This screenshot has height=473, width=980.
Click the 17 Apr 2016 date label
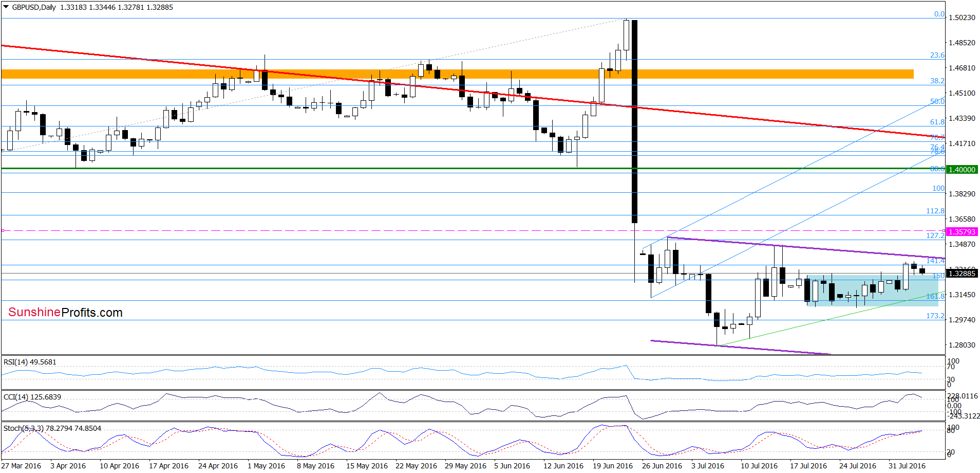click(168, 466)
